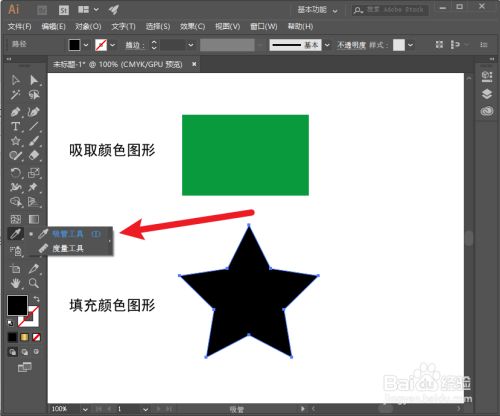Viewport: 500px width, 416px height.
Task: Click the 描边 stroke panel link
Action: pyautogui.click(x=132, y=45)
